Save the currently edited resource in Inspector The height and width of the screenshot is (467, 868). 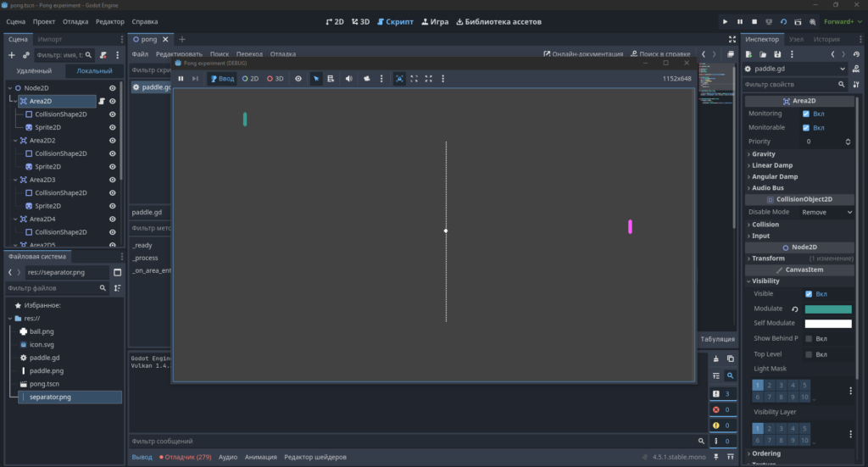point(777,54)
